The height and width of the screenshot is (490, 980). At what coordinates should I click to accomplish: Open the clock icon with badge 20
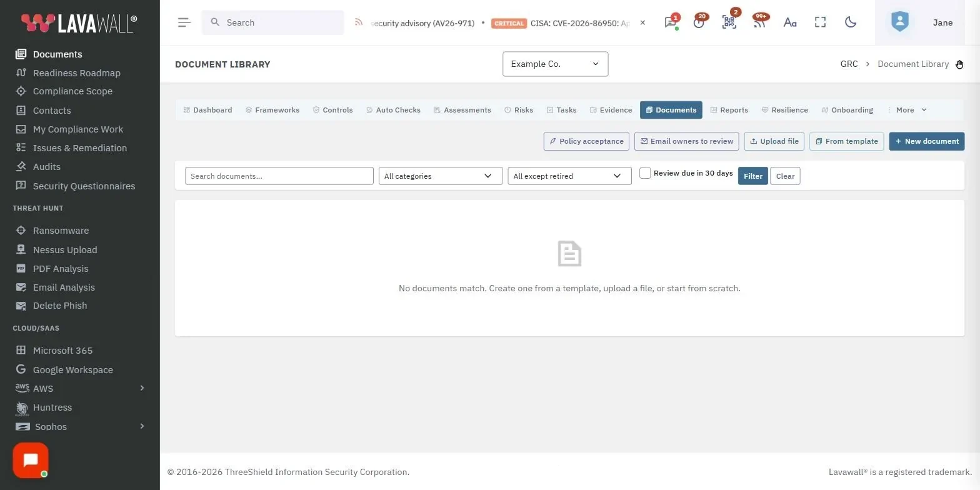(699, 22)
